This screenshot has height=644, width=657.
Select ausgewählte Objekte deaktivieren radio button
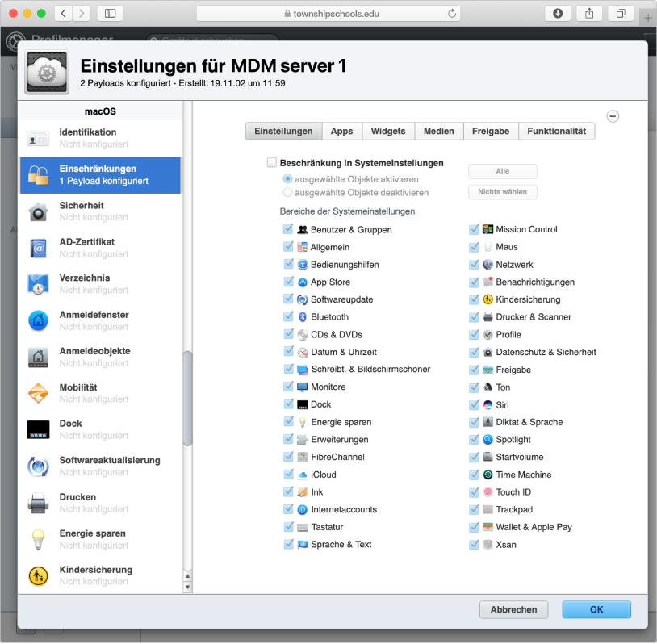tap(287, 192)
